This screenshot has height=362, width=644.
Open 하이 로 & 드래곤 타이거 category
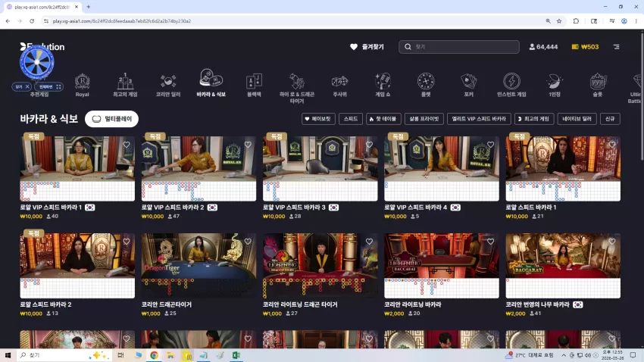click(296, 88)
